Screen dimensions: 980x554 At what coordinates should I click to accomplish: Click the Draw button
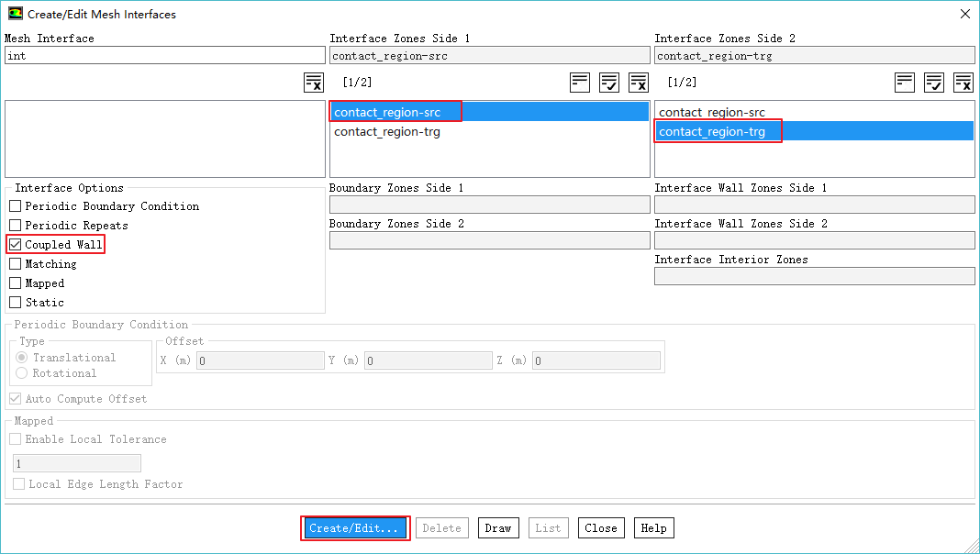coord(498,528)
